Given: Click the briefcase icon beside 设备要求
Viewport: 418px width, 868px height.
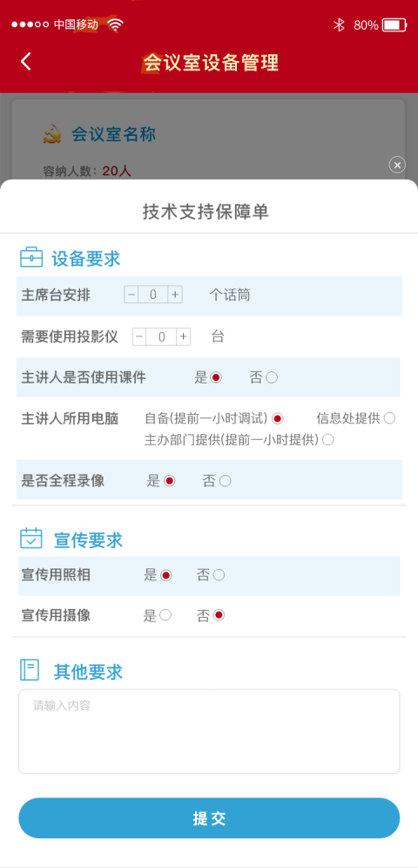Looking at the screenshot, I should 31,257.
